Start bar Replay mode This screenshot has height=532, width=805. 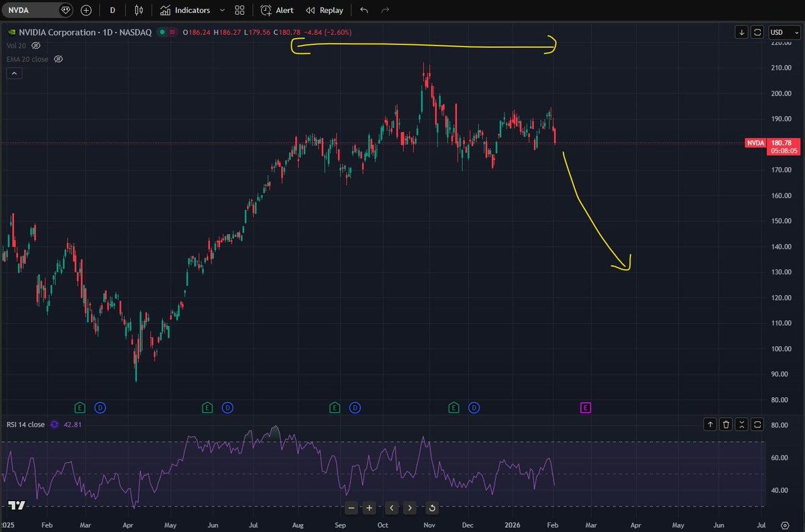click(325, 10)
